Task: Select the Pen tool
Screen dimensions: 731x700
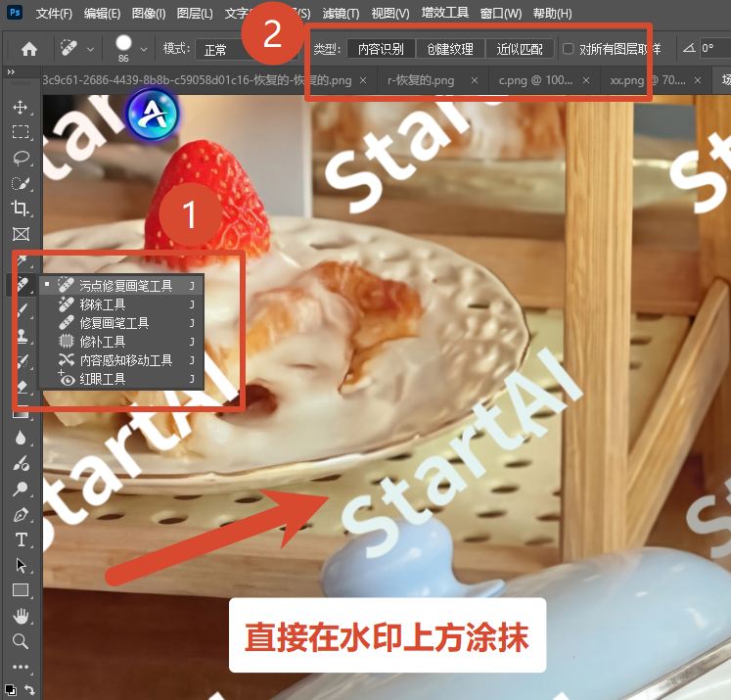Action: 21,515
